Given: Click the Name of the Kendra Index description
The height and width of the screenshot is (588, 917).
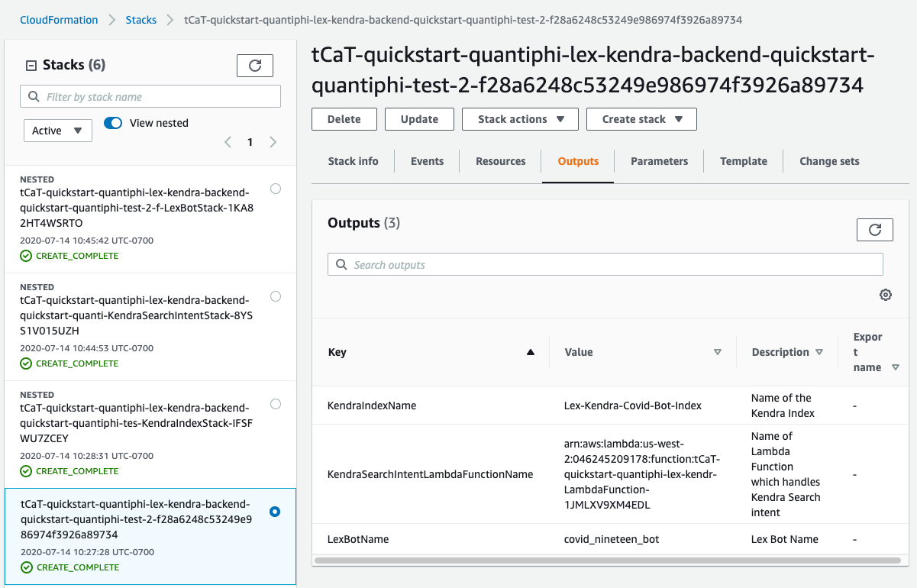Looking at the screenshot, I should pos(783,405).
